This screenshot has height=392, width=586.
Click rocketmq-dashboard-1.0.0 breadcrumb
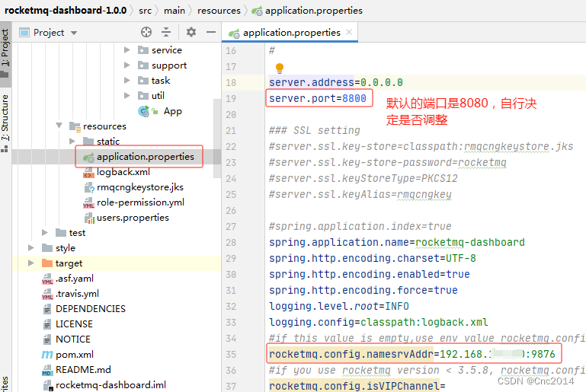pos(66,10)
